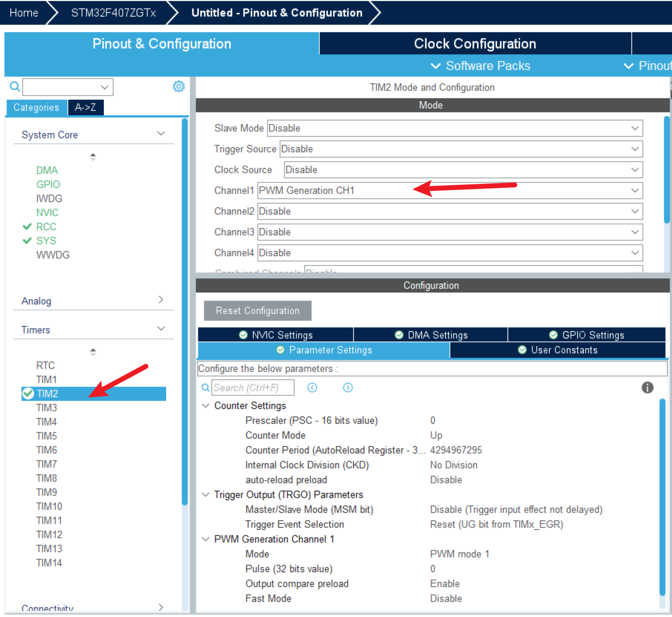The width and height of the screenshot is (672, 617).
Task: Click the info icon in parameter settings
Action: click(x=647, y=388)
